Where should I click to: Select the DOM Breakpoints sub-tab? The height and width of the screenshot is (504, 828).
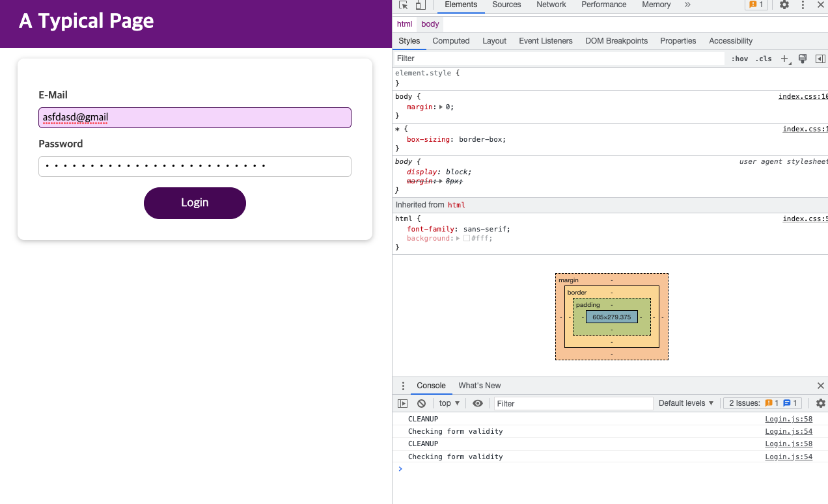click(616, 41)
